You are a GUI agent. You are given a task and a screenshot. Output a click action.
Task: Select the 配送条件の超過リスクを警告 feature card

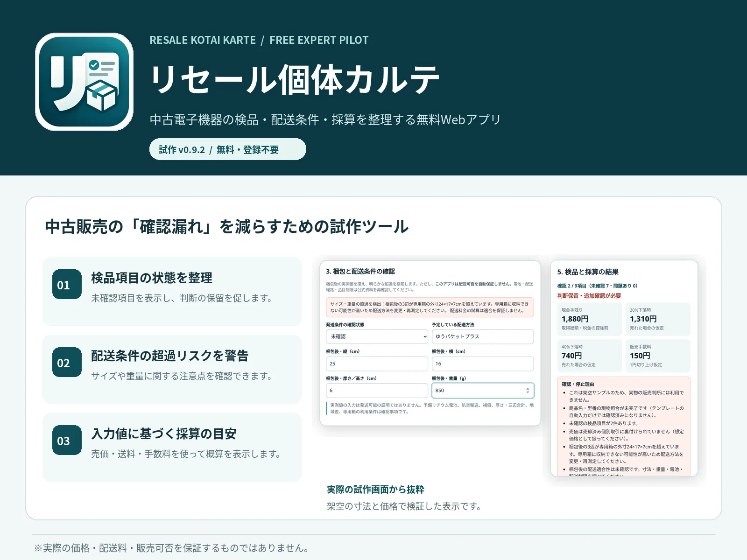172,369
